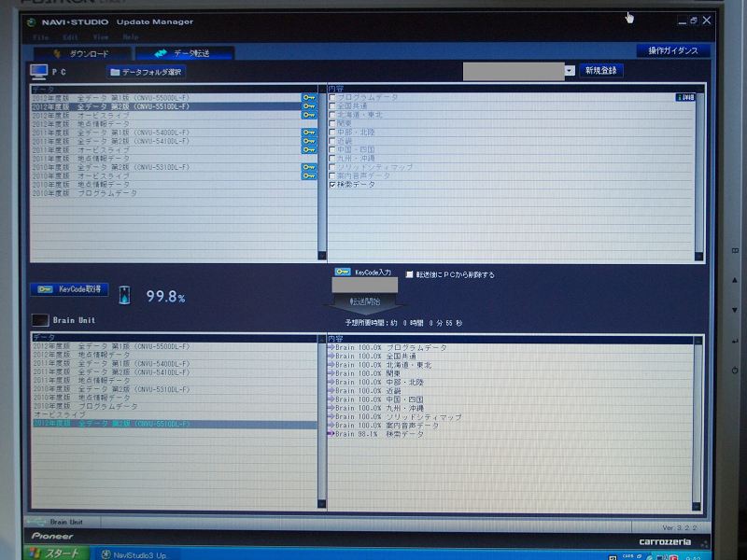
Task: Click the データフォルダ選択 button
Action: (x=147, y=72)
